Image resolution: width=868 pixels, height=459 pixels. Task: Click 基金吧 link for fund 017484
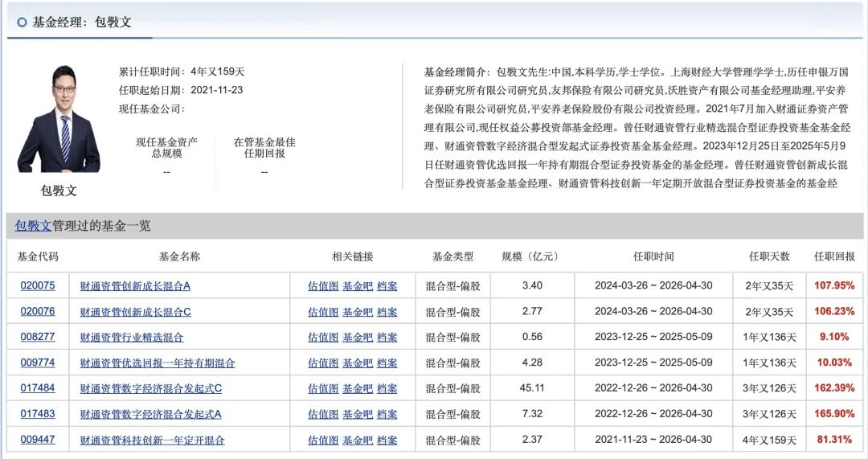click(358, 389)
